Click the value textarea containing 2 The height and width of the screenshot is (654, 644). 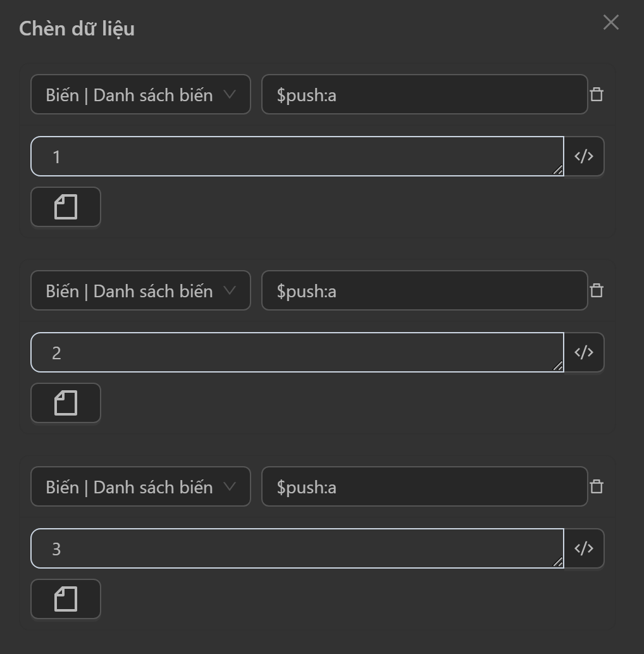296,352
